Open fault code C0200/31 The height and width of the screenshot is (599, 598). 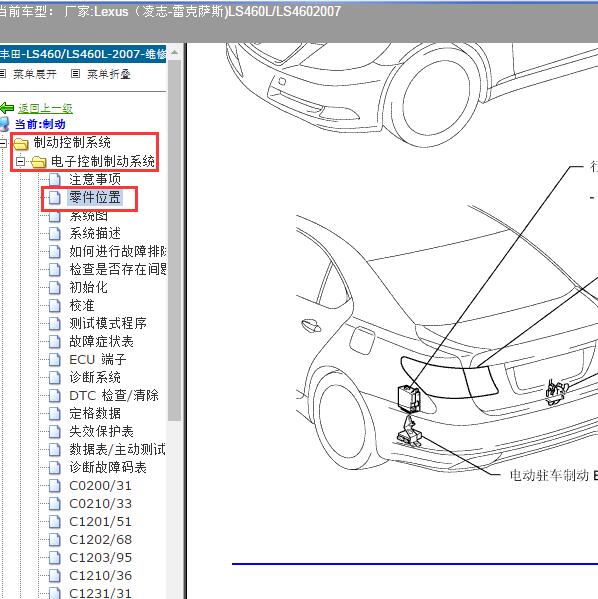100,485
